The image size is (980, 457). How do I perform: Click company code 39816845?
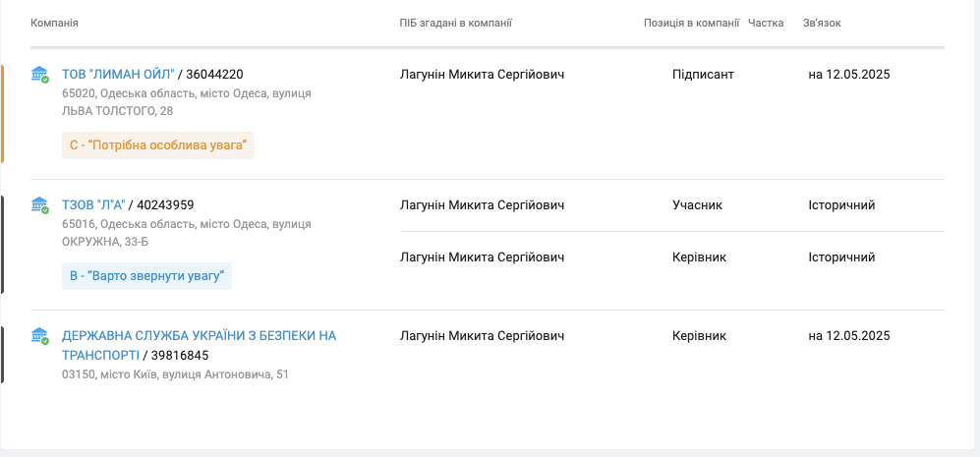pyautogui.click(x=179, y=355)
